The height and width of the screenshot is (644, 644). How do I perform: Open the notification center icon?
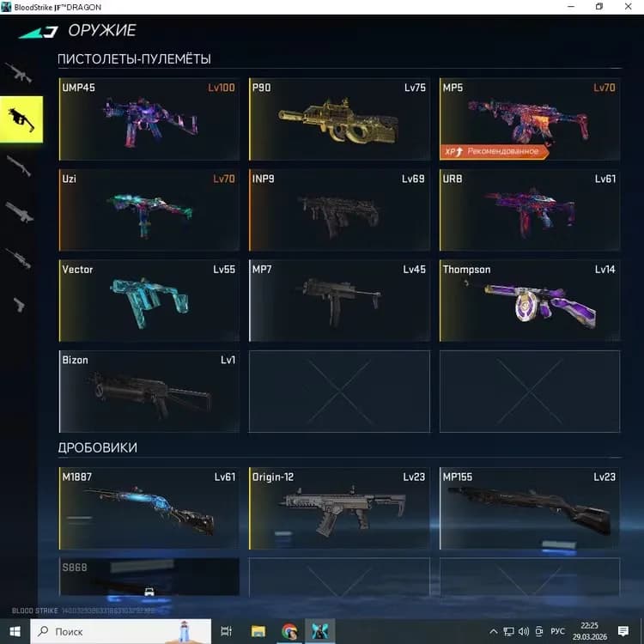(x=623, y=631)
